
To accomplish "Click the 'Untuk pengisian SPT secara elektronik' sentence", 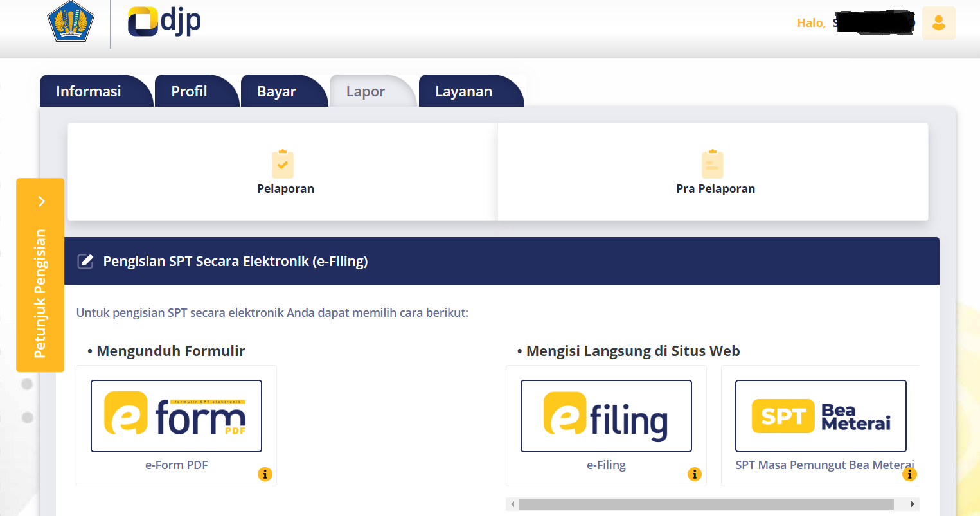I will [272, 313].
